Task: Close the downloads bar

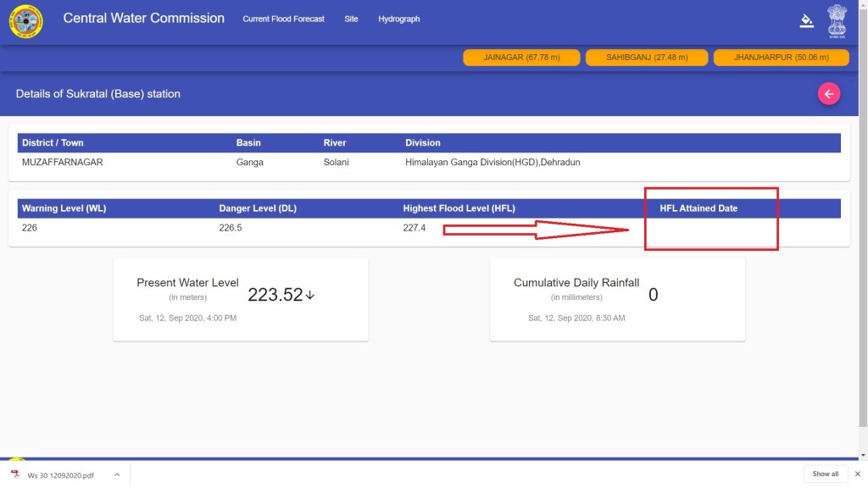Action: (x=857, y=474)
